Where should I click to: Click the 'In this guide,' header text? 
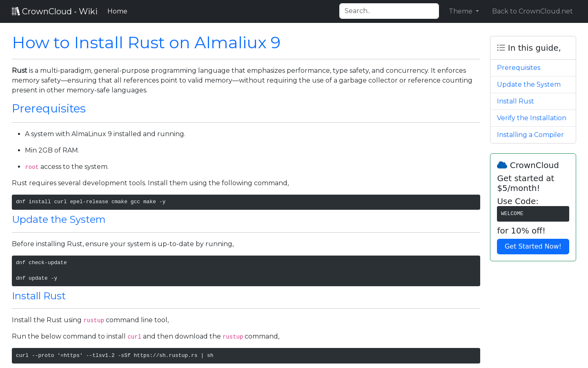534,48
